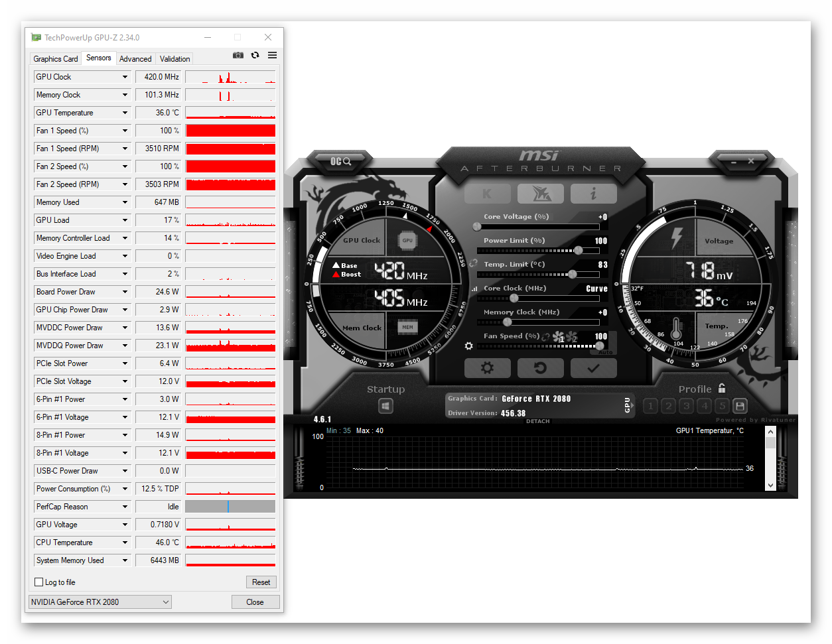Click the thermometer icon on right gauge
The image size is (832, 644).
676,328
